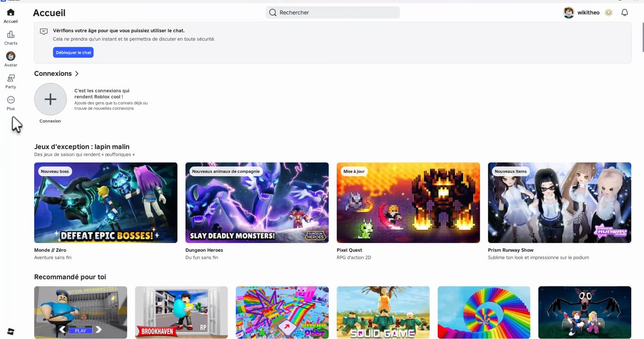Click the Mise à jour badge

click(354, 172)
